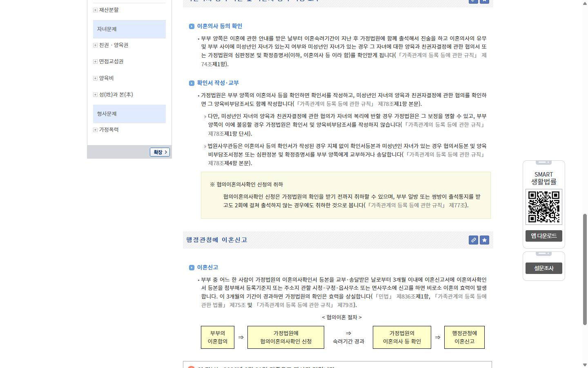Expand the 친권ㆍ양육권 tree node
Image resolution: width=588 pixels, height=368 pixels.
tap(95, 45)
